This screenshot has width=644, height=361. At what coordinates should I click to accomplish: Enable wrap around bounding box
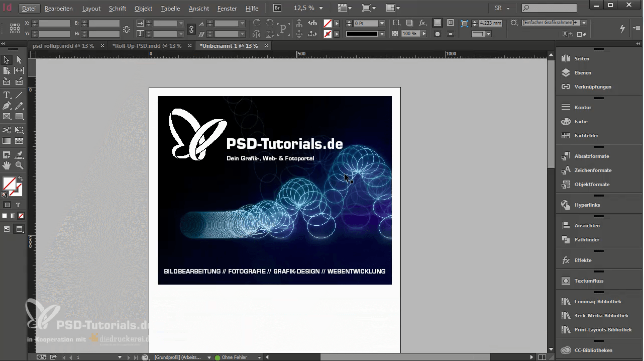click(451, 23)
